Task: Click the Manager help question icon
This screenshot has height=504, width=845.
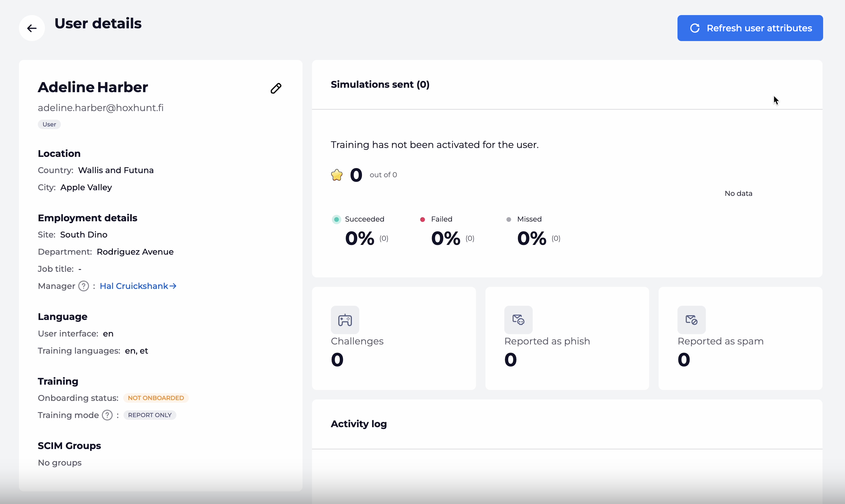Action: (84, 286)
